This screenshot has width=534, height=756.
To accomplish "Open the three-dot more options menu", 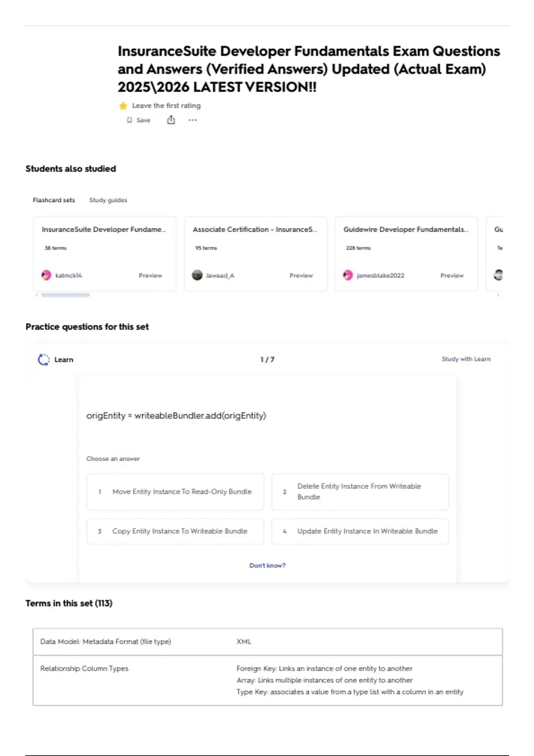I will click(192, 120).
